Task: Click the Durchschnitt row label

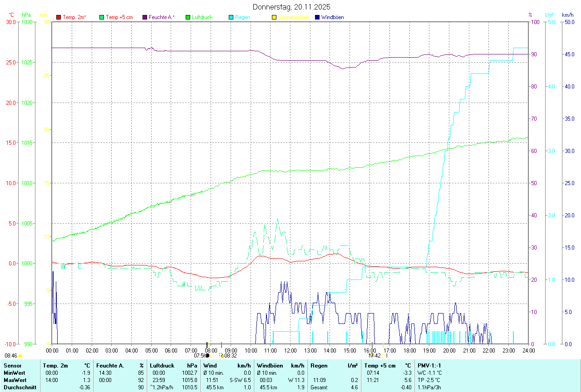Action: (x=19, y=387)
